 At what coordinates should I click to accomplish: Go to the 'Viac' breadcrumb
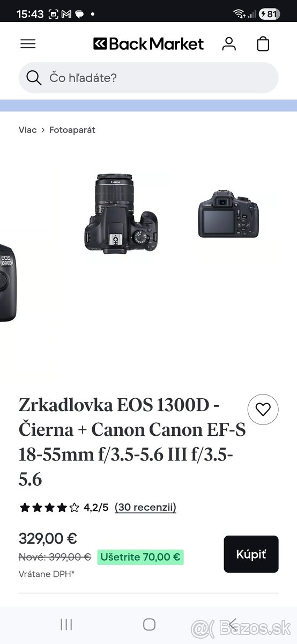point(27,130)
